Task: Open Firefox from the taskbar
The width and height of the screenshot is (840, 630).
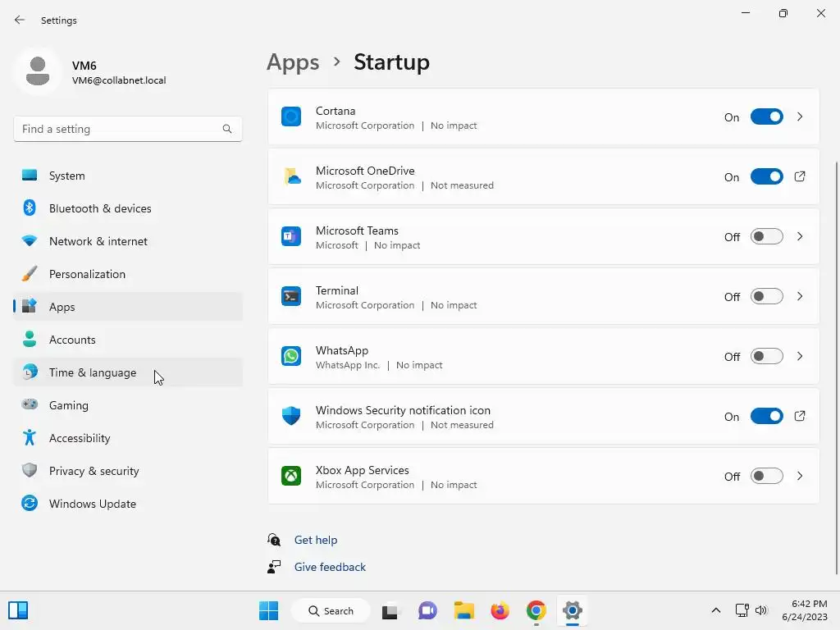Action: click(x=500, y=610)
